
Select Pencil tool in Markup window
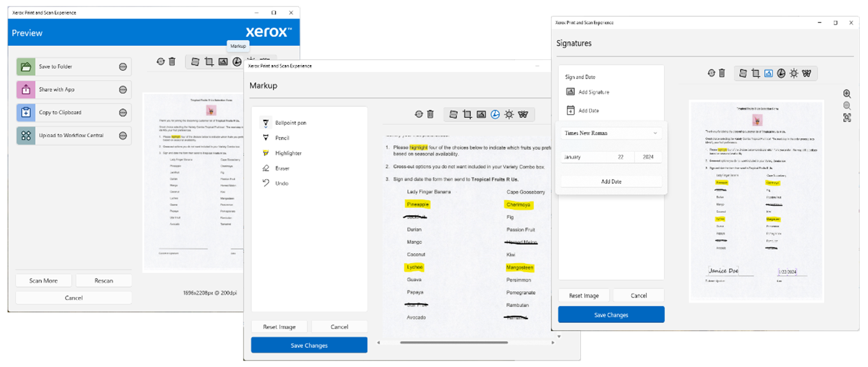pyautogui.click(x=276, y=138)
